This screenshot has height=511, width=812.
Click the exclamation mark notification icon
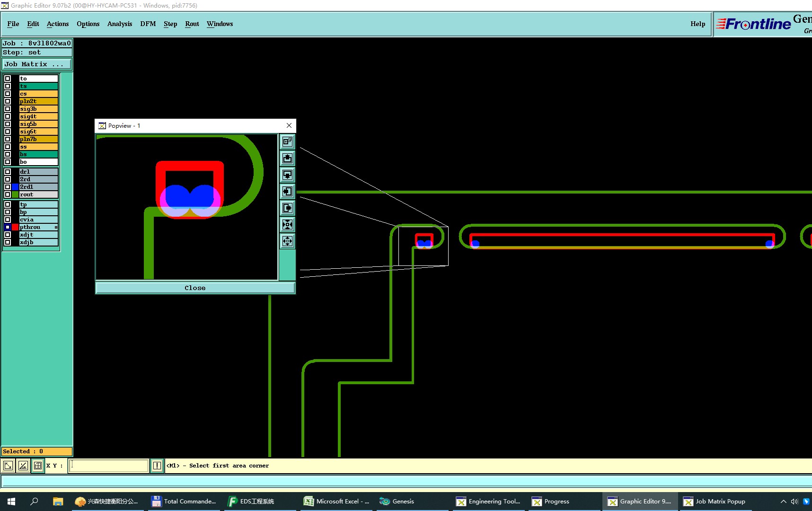157,466
